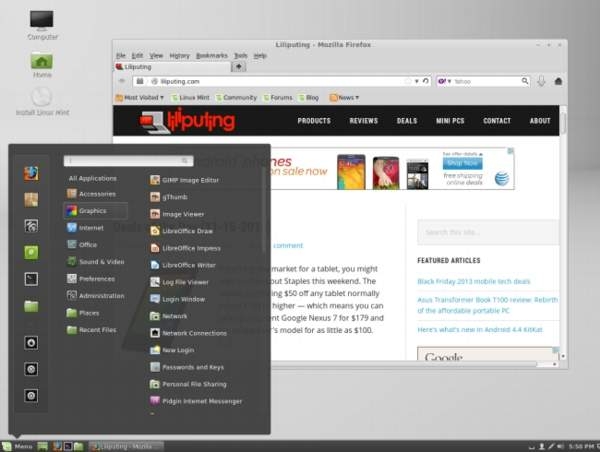600x452 pixels.
Task: Open Network Connections entry
Action: click(x=188, y=333)
